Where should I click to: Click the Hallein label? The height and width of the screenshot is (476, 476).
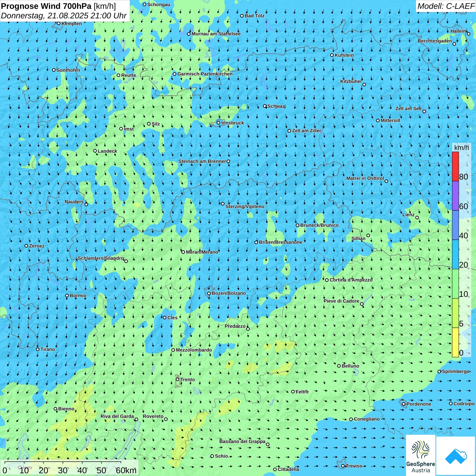click(x=458, y=31)
